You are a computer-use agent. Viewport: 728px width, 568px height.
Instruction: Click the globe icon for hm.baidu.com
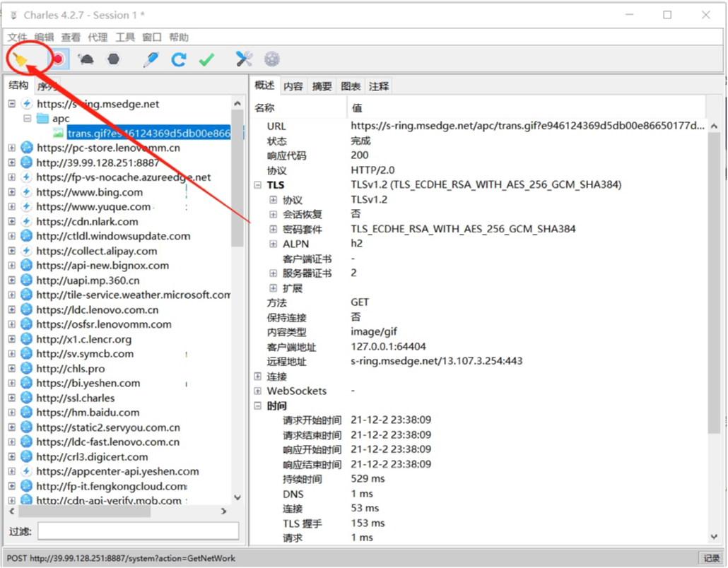(x=27, y=413)
